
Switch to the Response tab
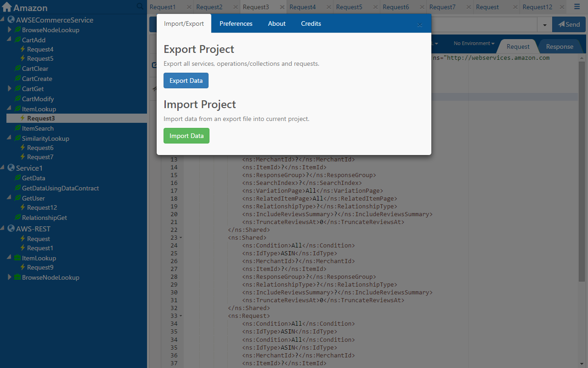560,46
